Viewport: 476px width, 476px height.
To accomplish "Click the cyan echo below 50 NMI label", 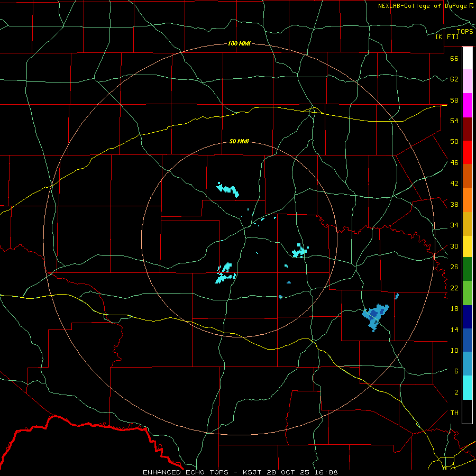I will [227, 190].
